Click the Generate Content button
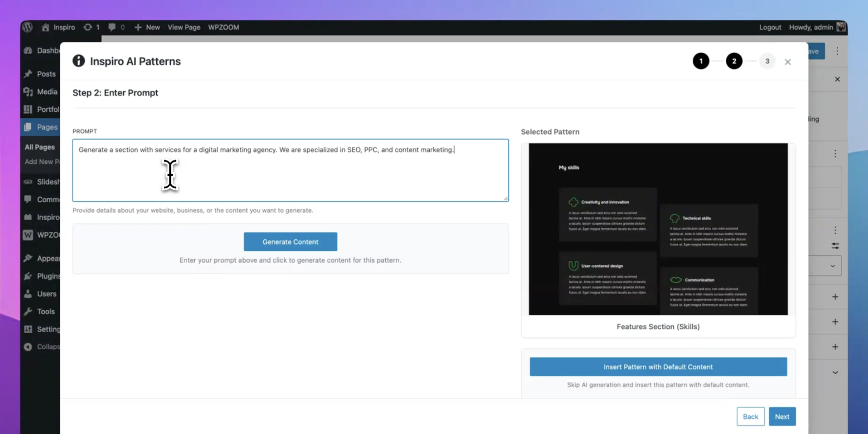868x434 pixels. click(290, 242)
